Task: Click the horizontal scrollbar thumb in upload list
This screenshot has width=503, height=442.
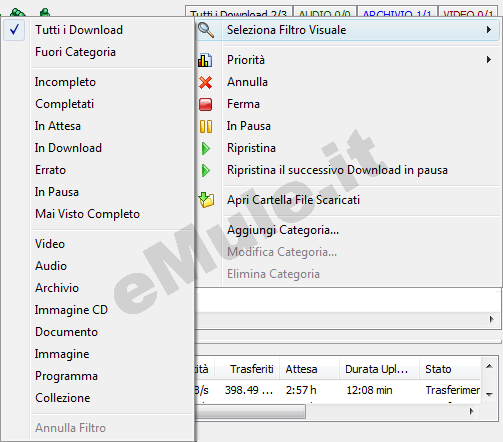Action: click(x=250, y=411)
